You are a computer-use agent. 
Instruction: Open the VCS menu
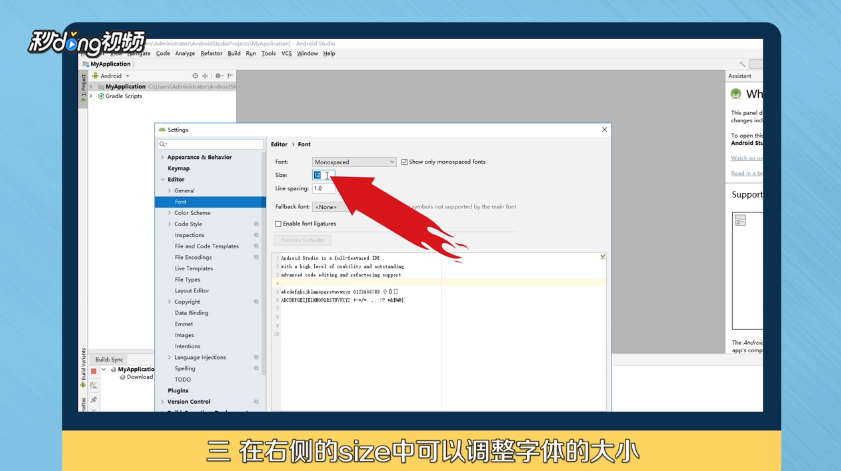tap(287, 54)
